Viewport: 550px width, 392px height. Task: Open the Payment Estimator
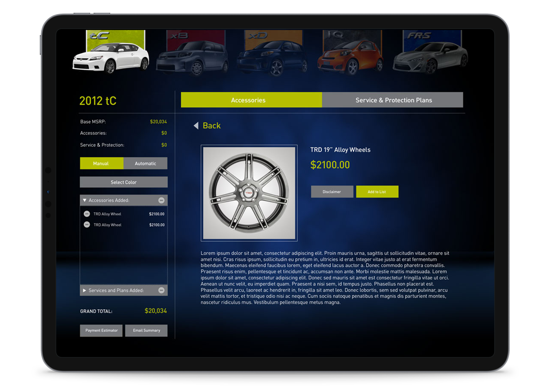(x=101, y=330)
